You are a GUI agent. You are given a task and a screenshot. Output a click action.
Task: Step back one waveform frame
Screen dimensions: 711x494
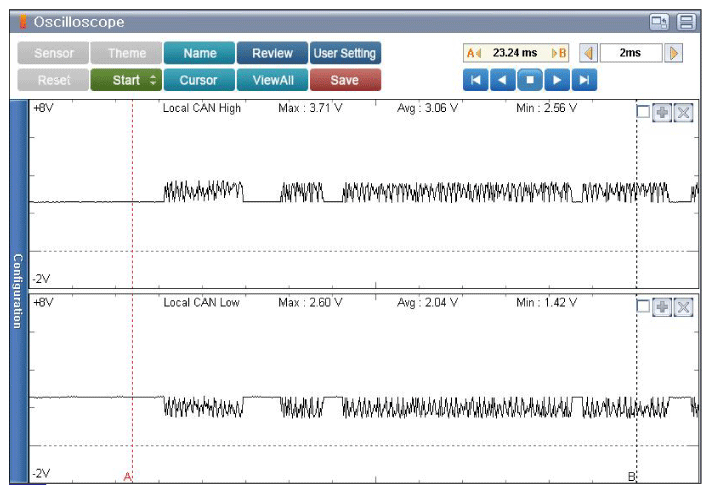pyautogui.click(x=503, y=80)
